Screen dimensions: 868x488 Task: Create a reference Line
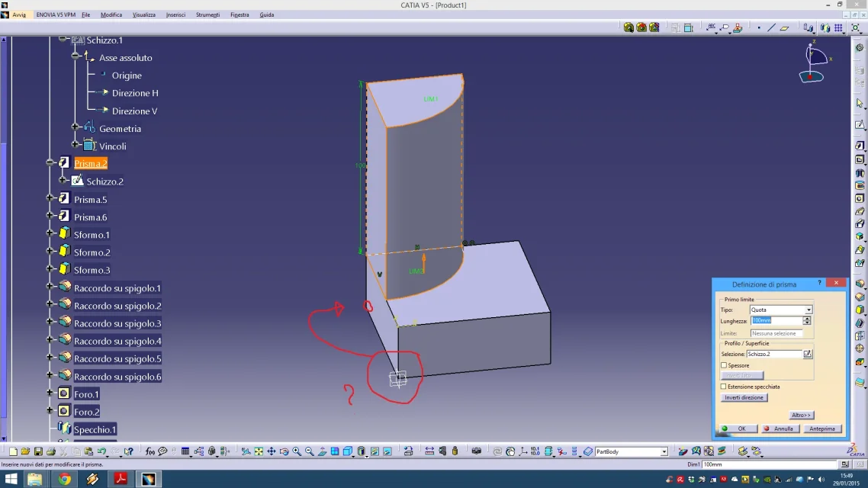pos(772,27)
